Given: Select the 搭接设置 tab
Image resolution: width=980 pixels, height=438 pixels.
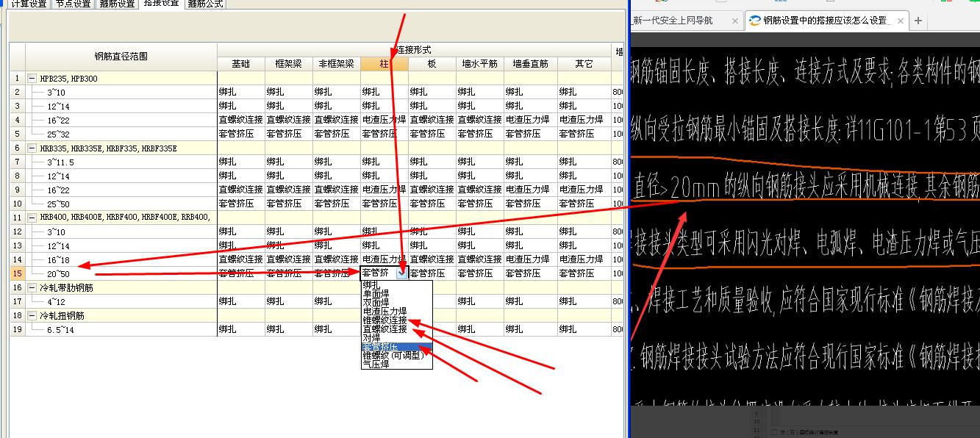Looking at the screenshot, I should (161, 4).
